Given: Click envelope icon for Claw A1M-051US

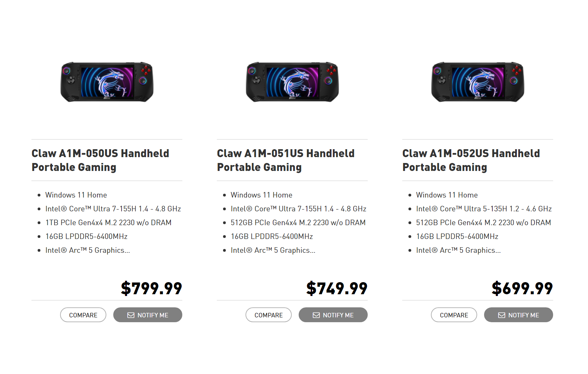Looking at the screenshot, I should tap(316, 315).
